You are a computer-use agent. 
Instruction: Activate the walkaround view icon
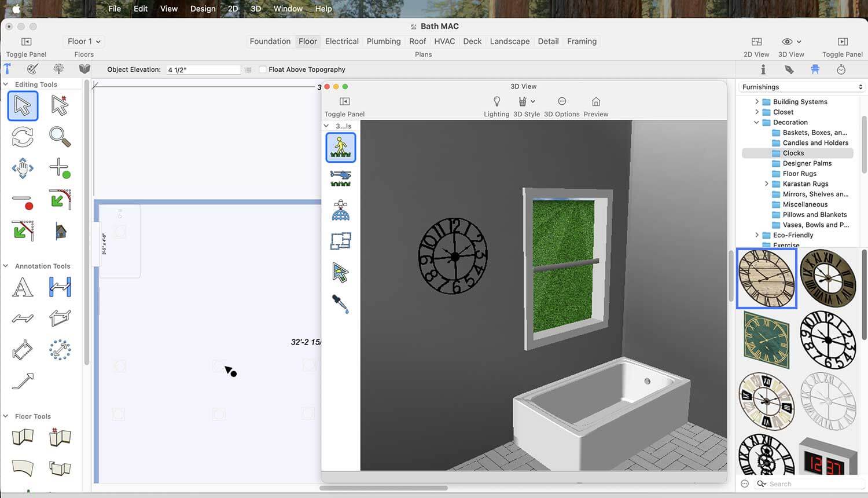[x=340, y=147]
